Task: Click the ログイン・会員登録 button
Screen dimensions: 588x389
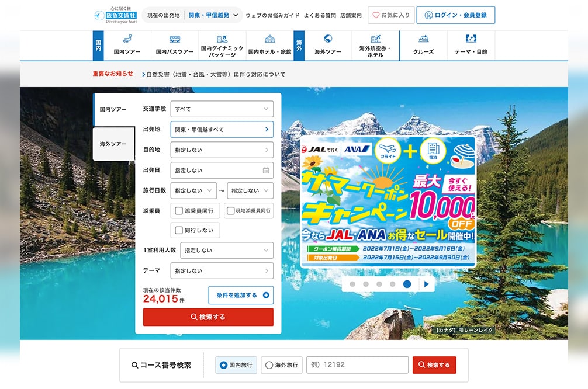Action: (455, 15)
